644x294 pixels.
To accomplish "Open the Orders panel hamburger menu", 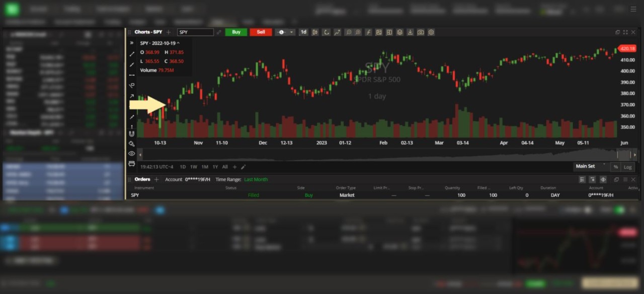I will click(625, 179).
